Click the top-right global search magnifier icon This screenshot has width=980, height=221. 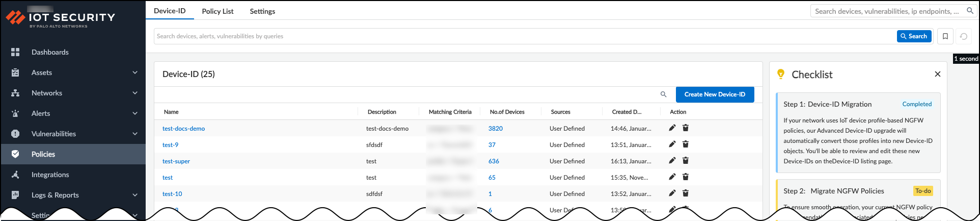pos(970,11)
